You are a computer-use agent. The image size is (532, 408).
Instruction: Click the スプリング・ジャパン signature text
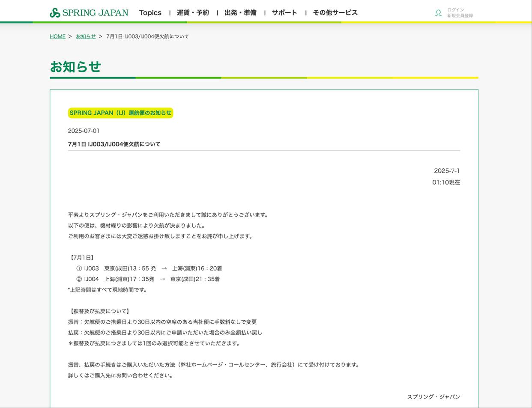tap(433, 397)
